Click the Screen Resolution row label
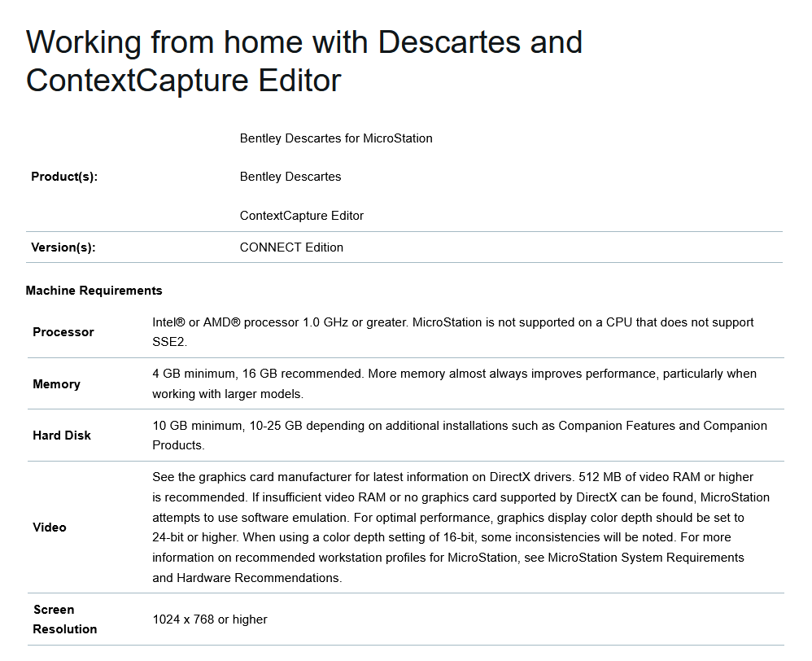The height and width of the screenshot is (661, 812). tap(64, 619)
